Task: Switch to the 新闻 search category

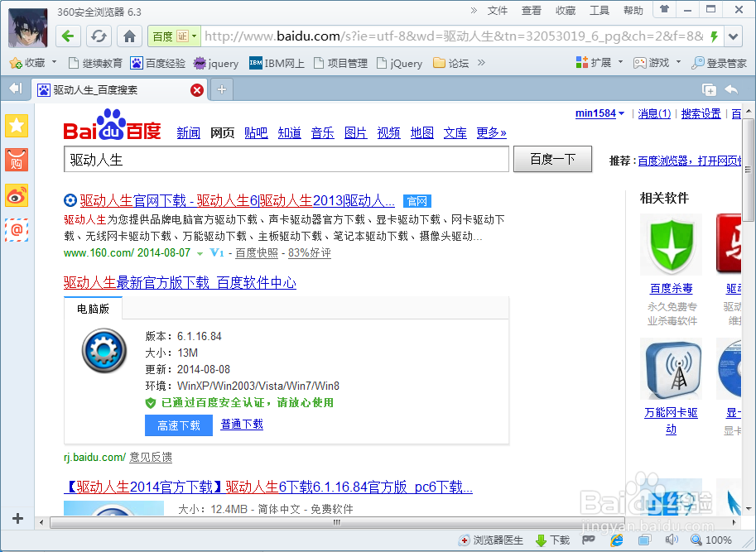Action: coord(188,133)
